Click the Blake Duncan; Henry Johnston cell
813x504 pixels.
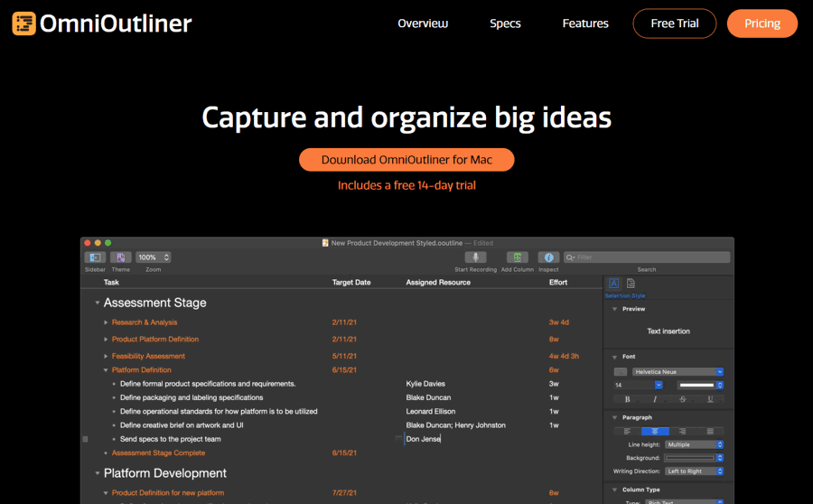click(x=455, y=425)
